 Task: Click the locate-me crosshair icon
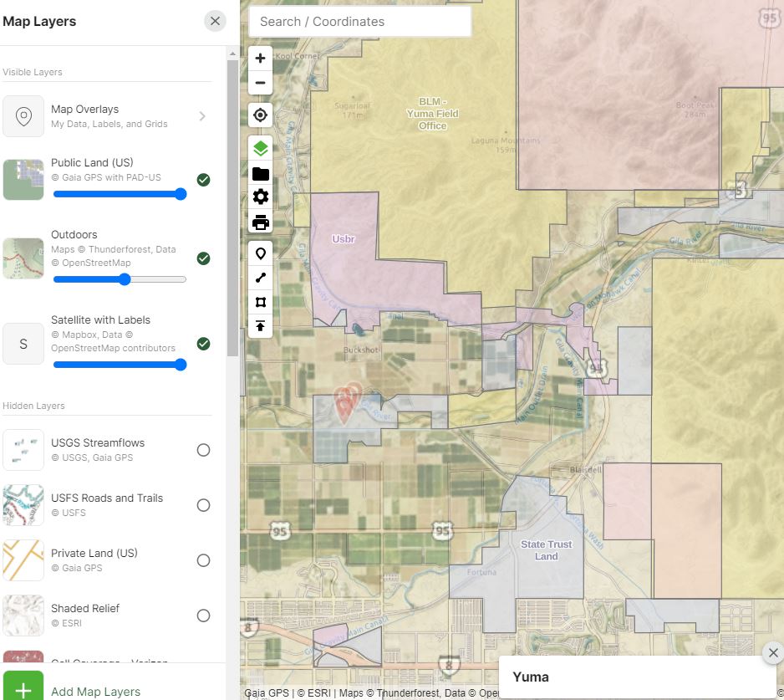point(259,115)
